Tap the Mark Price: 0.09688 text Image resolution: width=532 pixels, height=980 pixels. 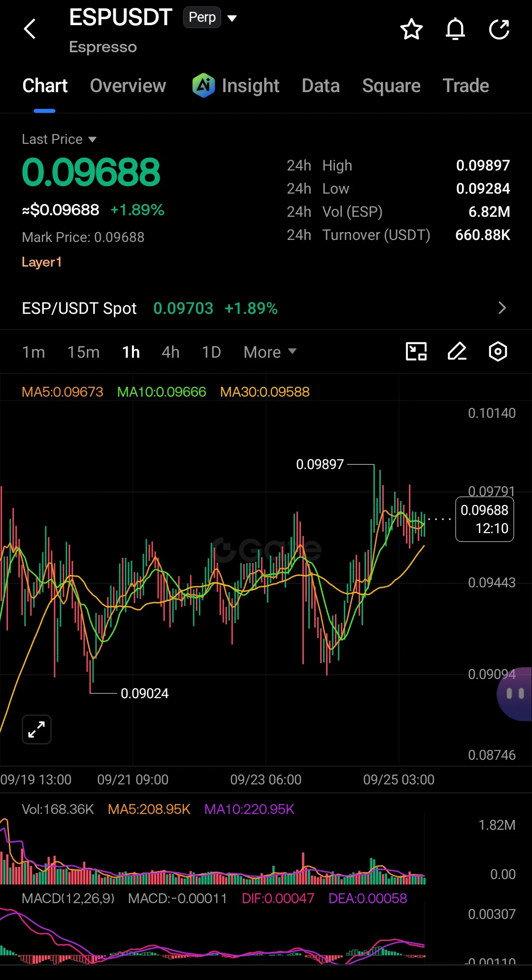click(83, 237)
